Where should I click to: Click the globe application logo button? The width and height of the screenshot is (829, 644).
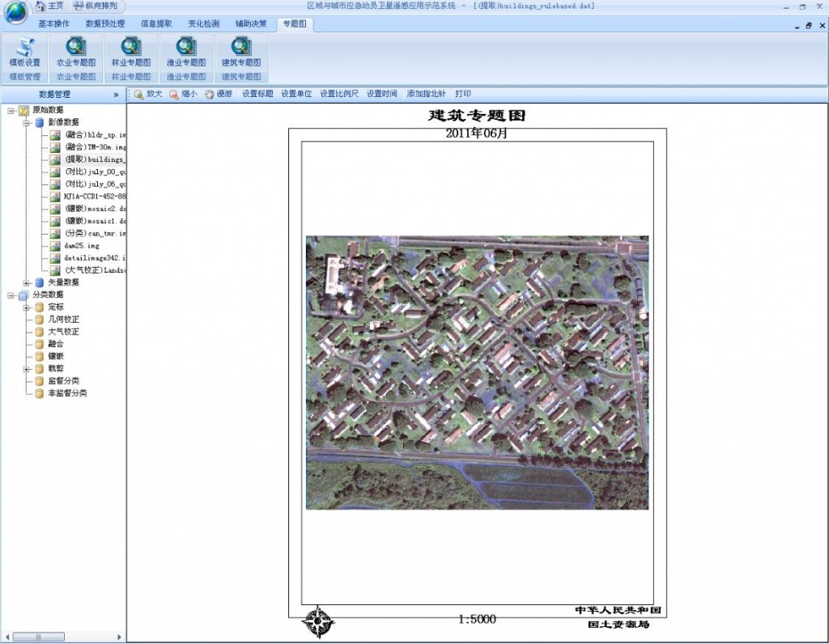[x=15, y=12]
